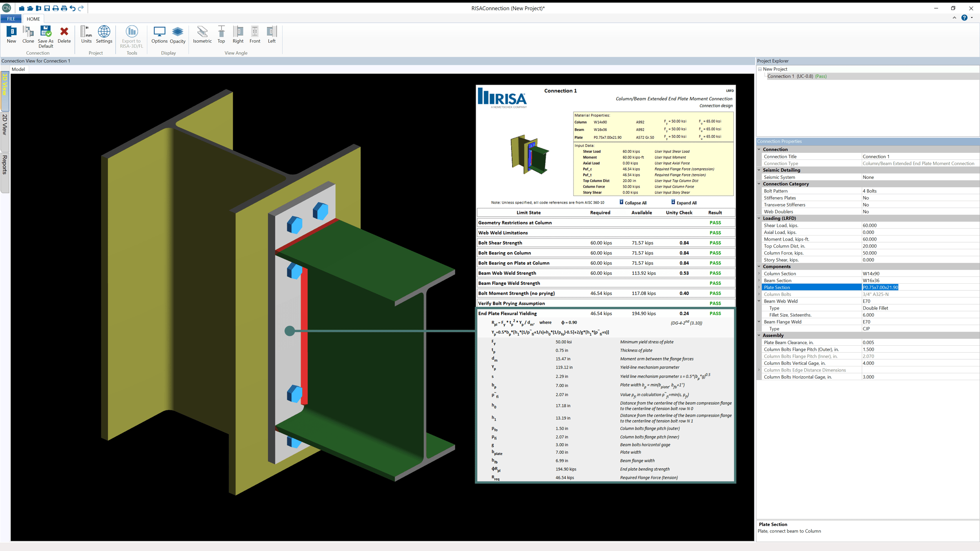Open the Reports side tab
Image resolution: width=980 pixels, height=551 pixels.
click(x=5, y=165)
